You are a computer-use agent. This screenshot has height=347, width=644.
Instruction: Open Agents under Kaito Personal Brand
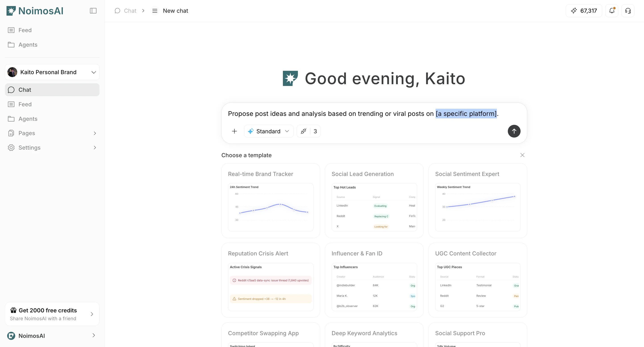coord(52,119)
